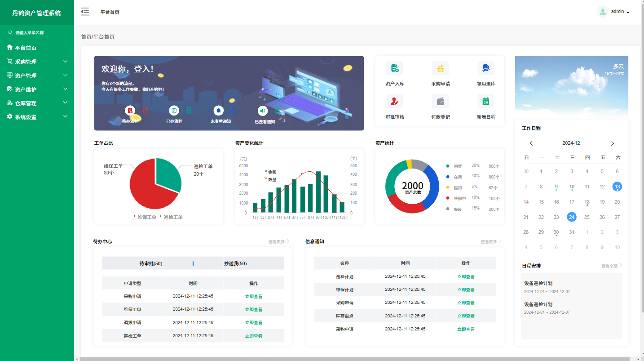
Task: Collapse sidebar with the hamburger icon
Action: pyautogui.click(x=85, y=12)
